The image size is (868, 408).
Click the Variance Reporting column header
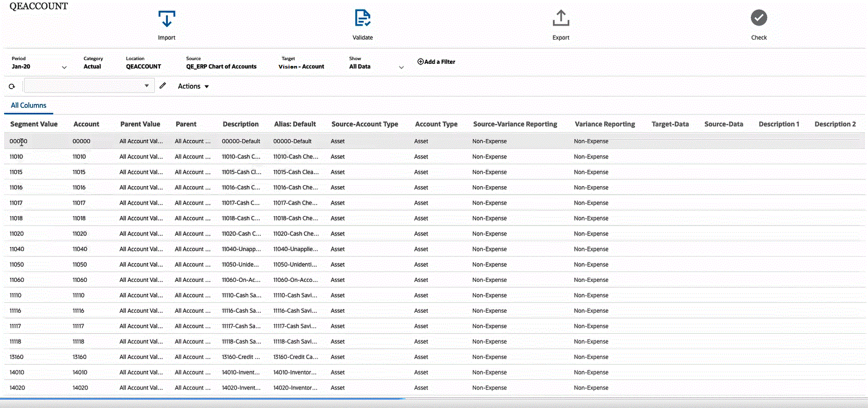pyautogui.click(x=605, y=124)
